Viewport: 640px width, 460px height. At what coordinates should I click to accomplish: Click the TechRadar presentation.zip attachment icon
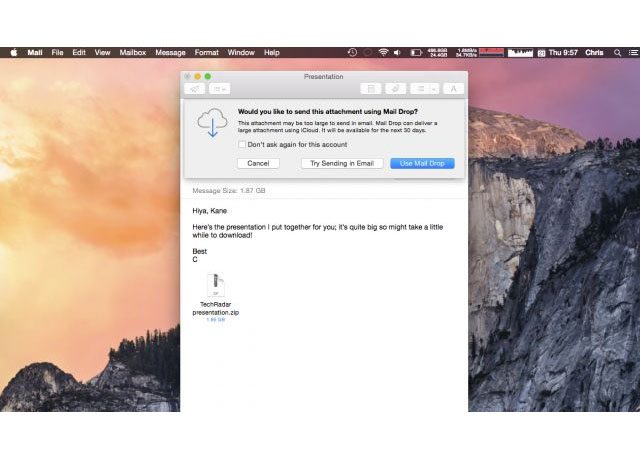(216, 285)
